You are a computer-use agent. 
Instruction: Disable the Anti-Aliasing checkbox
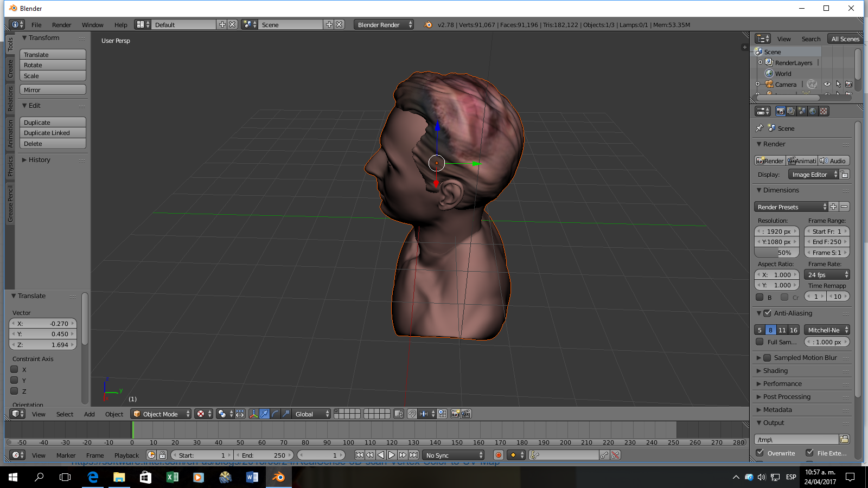coord(767,313)
